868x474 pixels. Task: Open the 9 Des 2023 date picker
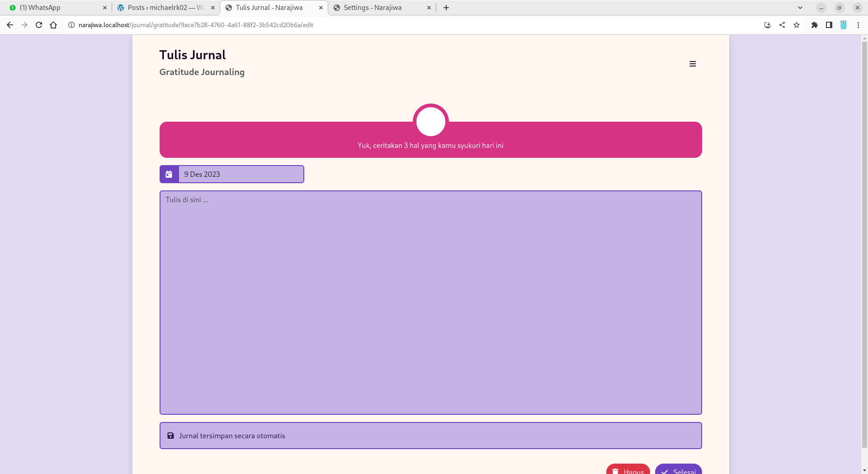241,174
